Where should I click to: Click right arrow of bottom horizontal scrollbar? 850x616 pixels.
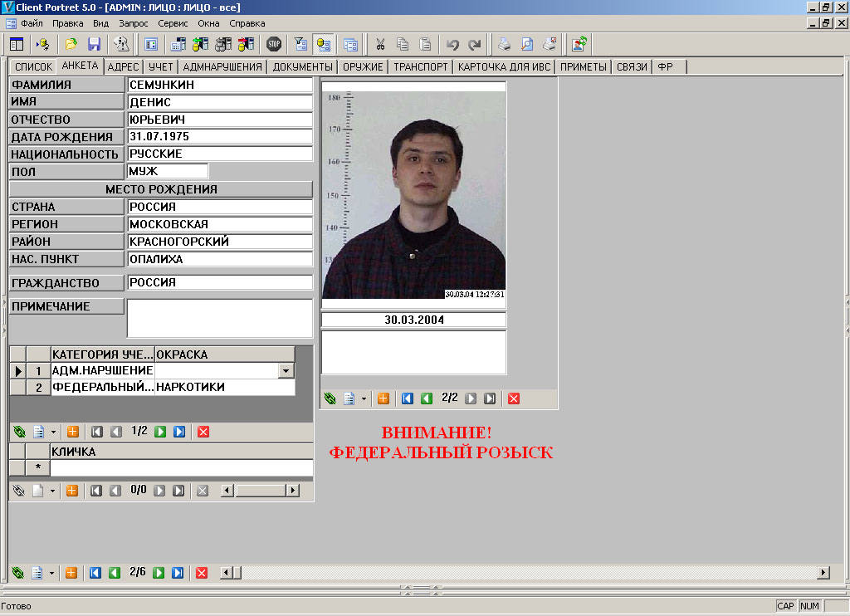click(x=823, y=573)
